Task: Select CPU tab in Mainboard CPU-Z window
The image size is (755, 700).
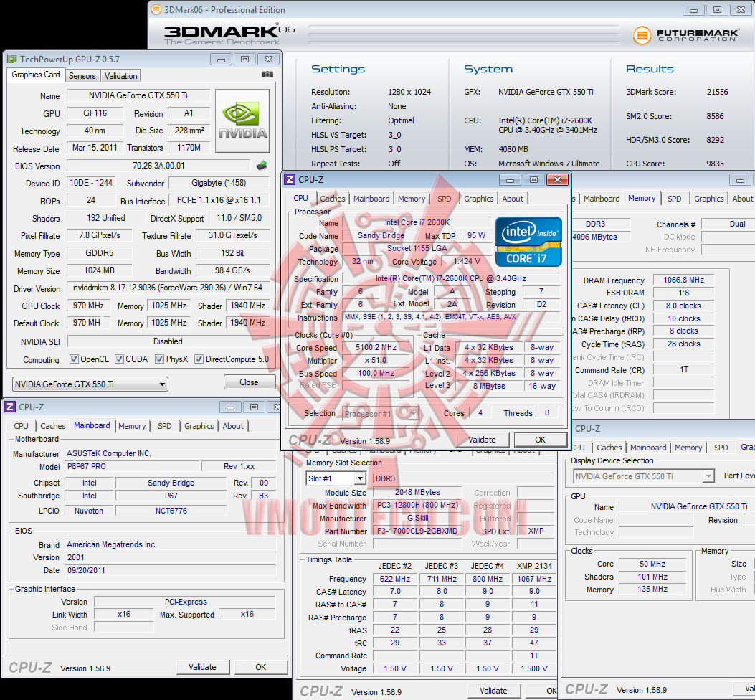Action: (x=22, y=426)
